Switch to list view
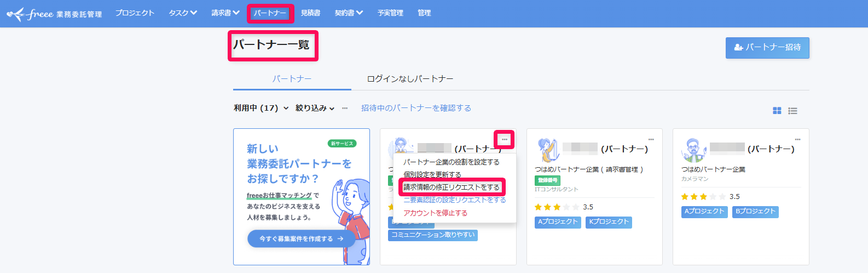Viewport: 868px width, 273px height. (792, 111)
